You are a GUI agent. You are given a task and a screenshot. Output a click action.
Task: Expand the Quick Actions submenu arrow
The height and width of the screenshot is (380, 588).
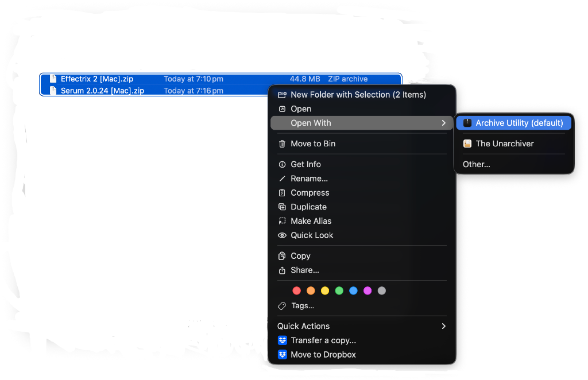point(444,326)
